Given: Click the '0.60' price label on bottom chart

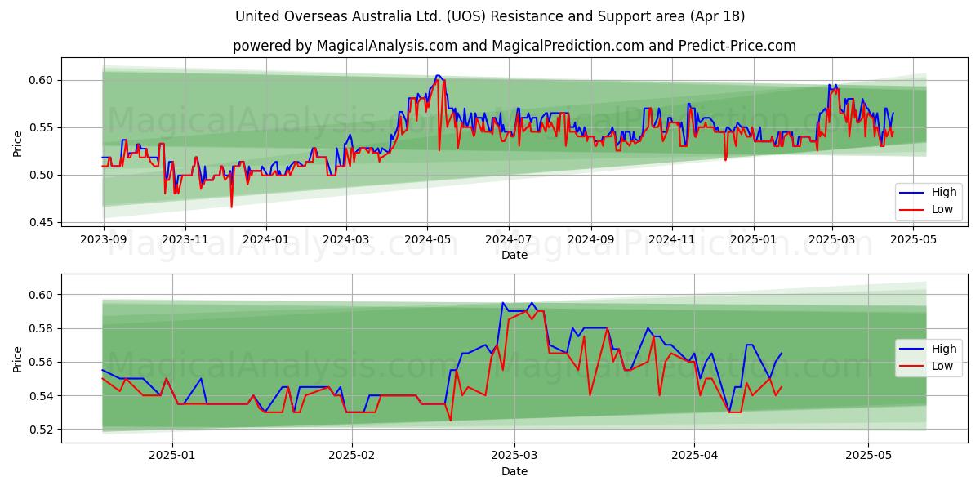Looking at the screenshot, I should pos(42,295).
